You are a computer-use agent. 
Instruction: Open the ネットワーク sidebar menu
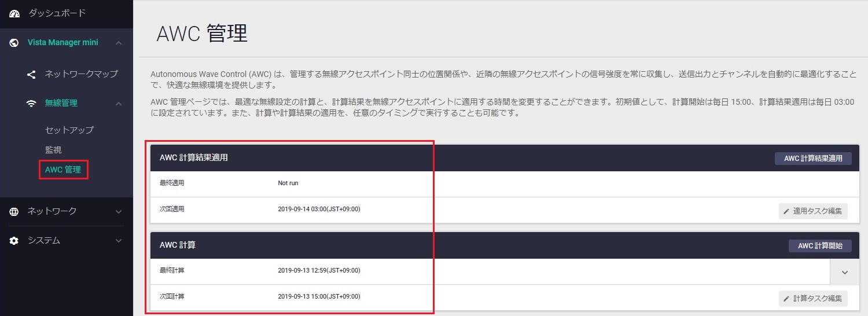pyautogui.click(x=52, y=211)
